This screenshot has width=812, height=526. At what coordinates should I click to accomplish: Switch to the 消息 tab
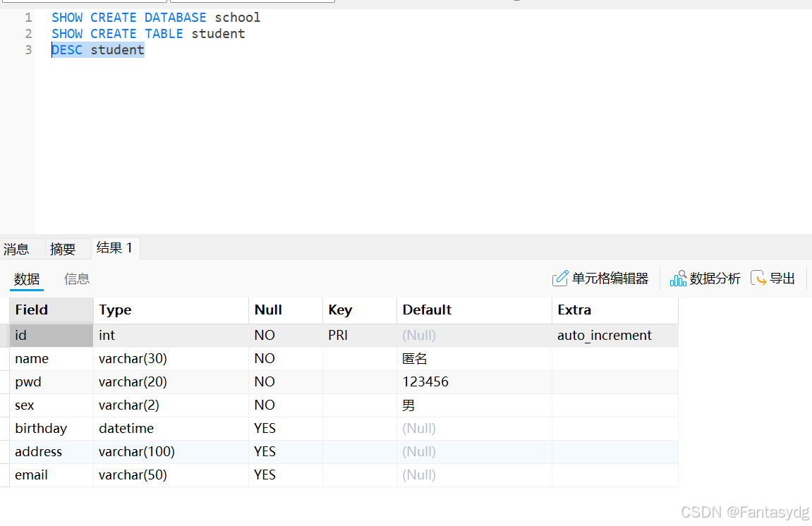17,248
